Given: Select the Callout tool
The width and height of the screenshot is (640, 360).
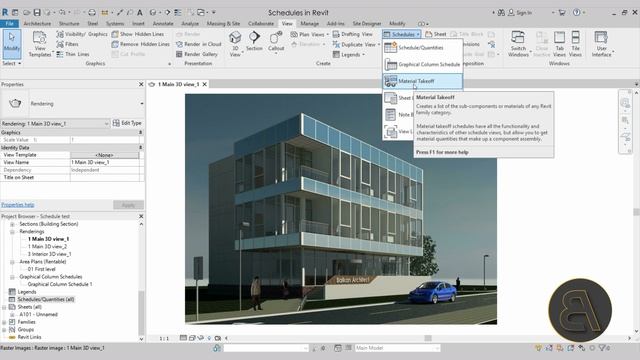Looking at the screenshot, I should tap(276, 42).
